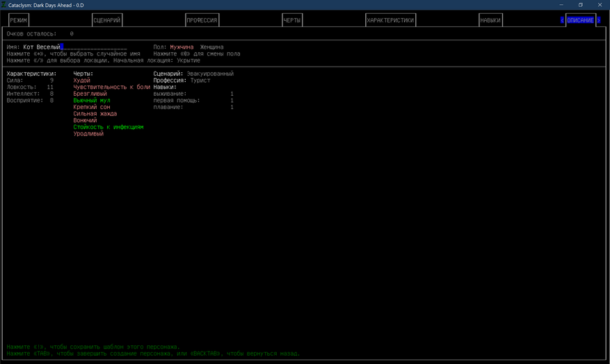This screenshot has width=610, height=364.
Task: Click the trait Вьючный мул
Action: tap(92, 100)
